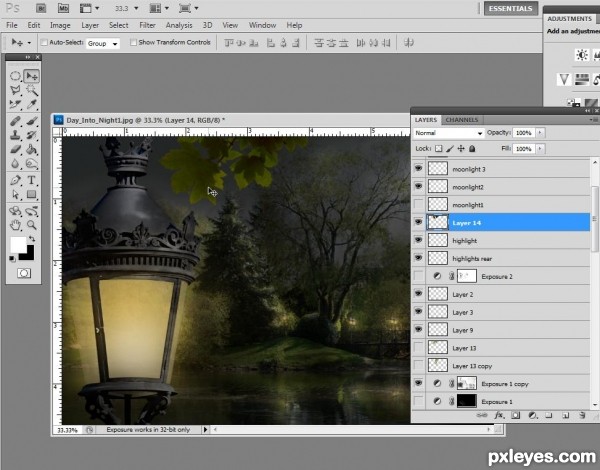Select the Paint Bucket tool
600x470 pixels.
[x=32, y=149]
